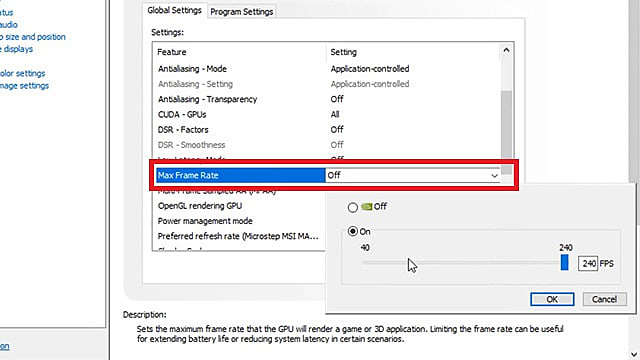Click the description pane scroll down arrow
Screen dimensions: 640x360
pos(634,354)
